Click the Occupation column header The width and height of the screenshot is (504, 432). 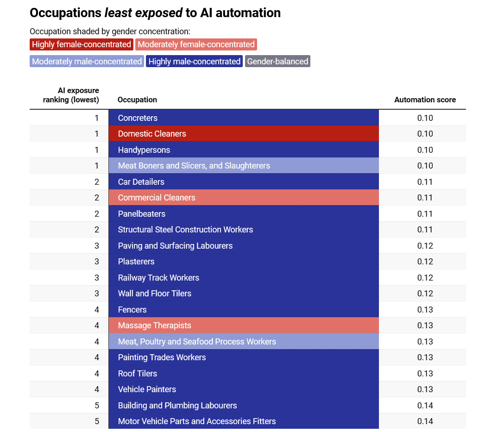[x=137, y=100]
